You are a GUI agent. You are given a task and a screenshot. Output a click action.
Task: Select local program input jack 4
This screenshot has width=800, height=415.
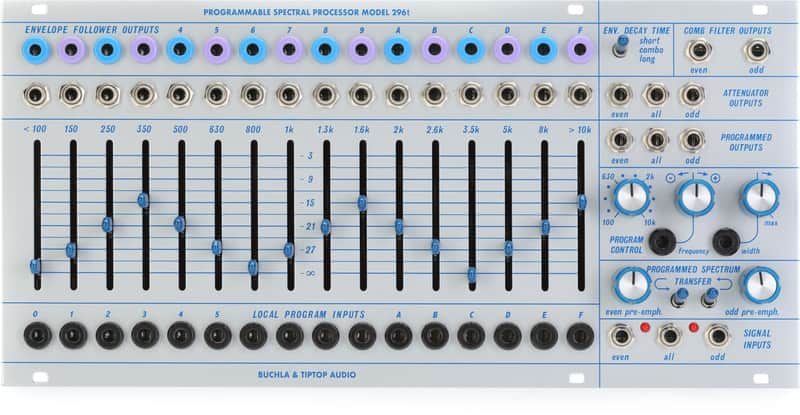[x=181, y=336]
